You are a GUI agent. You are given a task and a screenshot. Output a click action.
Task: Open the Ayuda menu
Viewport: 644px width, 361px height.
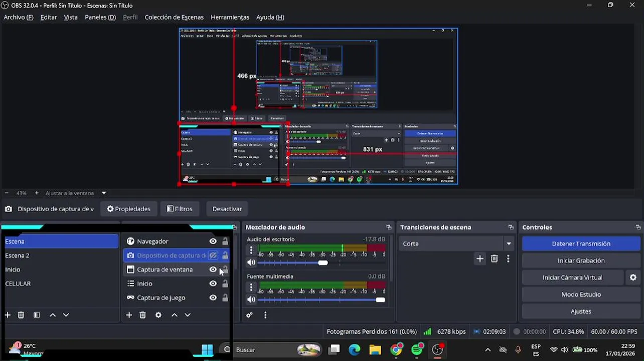(x=270, y=17)
